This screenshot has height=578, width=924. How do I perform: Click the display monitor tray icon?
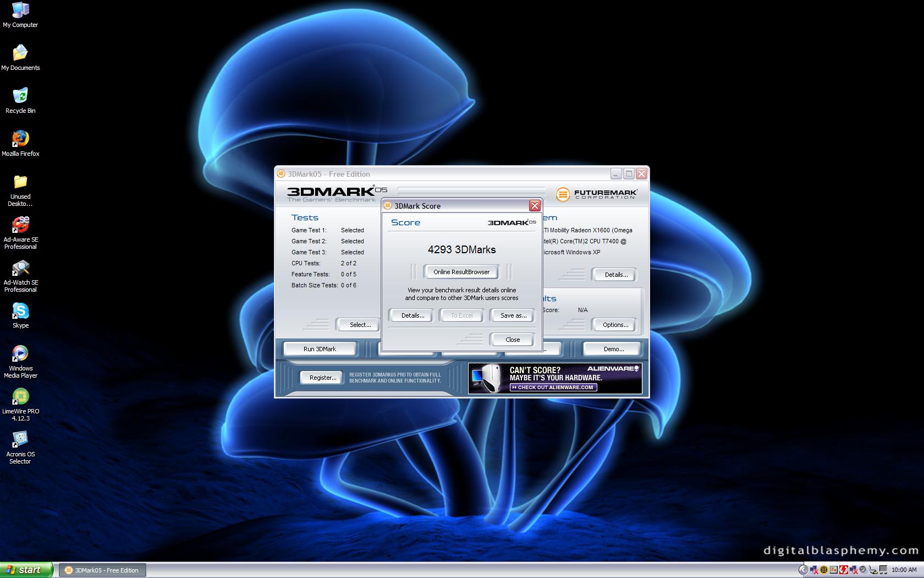(x=883, y=570)
